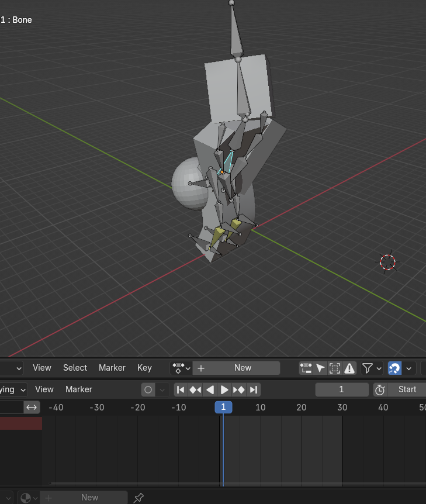This screenshot has height=504, width=426.
Task: Open the Select menu
Action: pyautogui.click(x=75, y=368)
